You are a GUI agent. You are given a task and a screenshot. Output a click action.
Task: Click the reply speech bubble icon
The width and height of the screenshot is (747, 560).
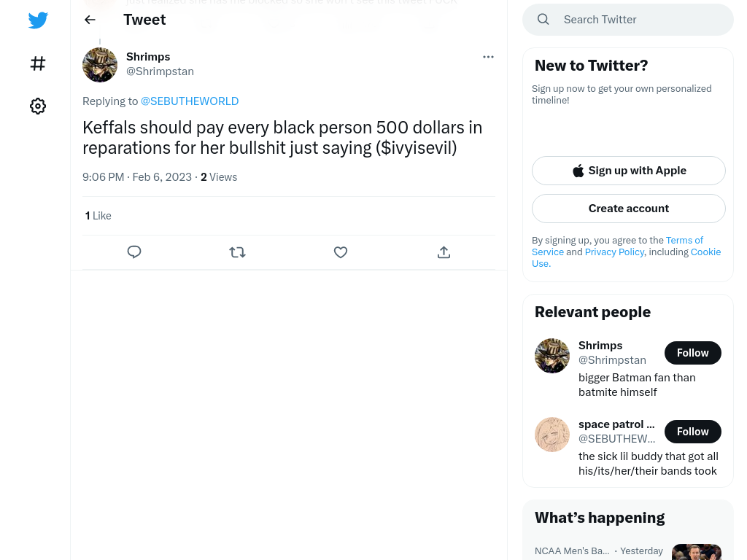[134, 252]
